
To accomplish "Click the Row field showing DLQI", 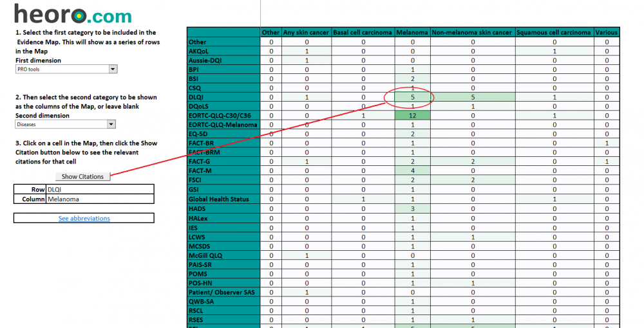I will click(99, 190).
